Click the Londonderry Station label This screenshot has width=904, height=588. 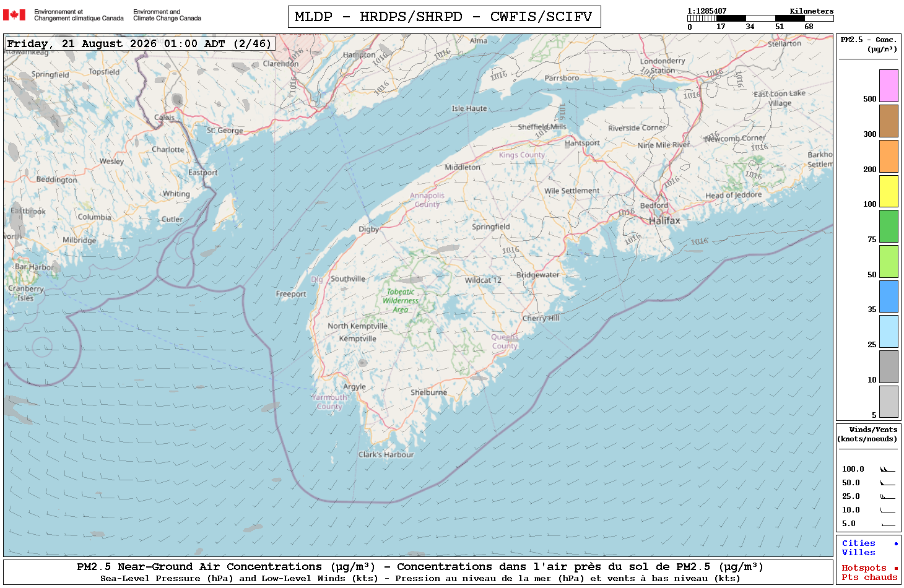coord(663,66)
